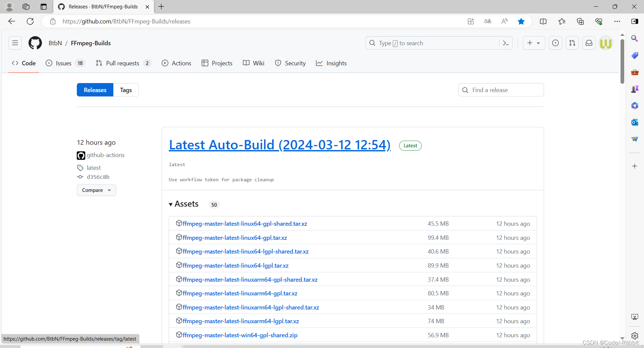View site information lock icon
The width and height of the screenshot is (644, 348).
(x=53, y=21)
